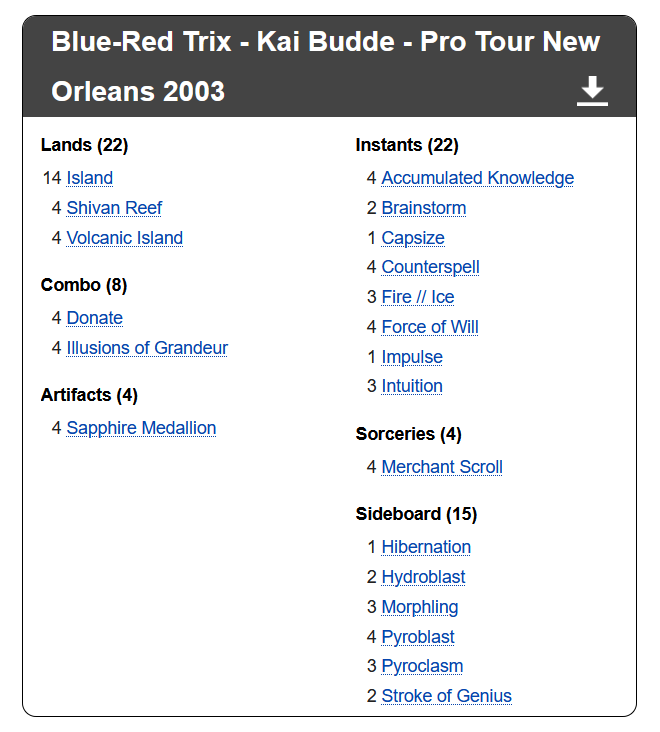Click the Volcanic Island link

[x=125, y=238]
